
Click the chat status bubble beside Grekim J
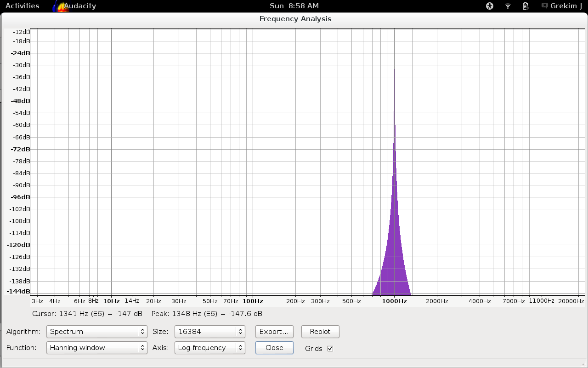point(544,6)
